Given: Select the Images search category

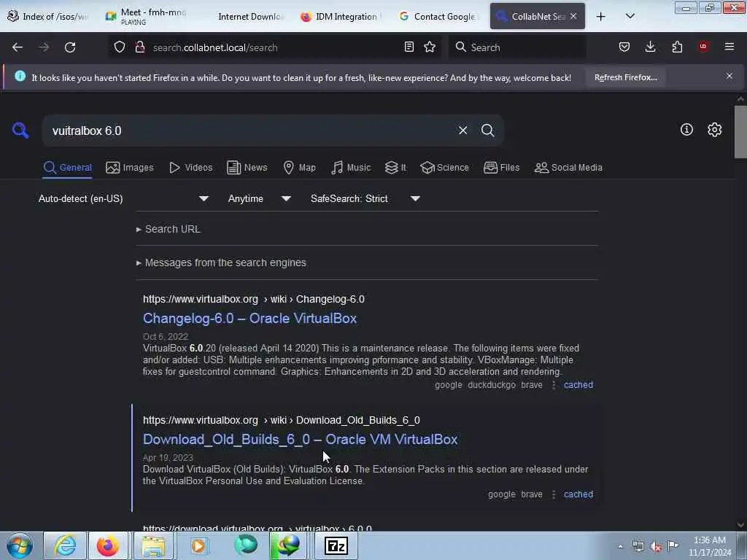Looking at the screenshot, I should pyautogui.click(x=130, y=168).
